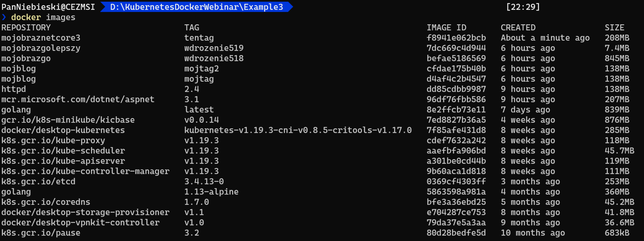Select repository name mojobraznetcore3

click(x=41, y=37)
